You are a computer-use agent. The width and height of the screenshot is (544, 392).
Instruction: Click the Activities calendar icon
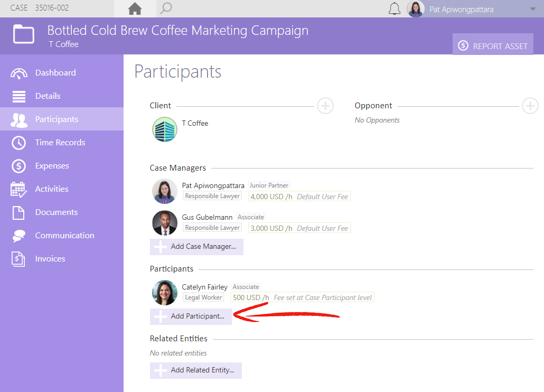[x=18, y=190]
